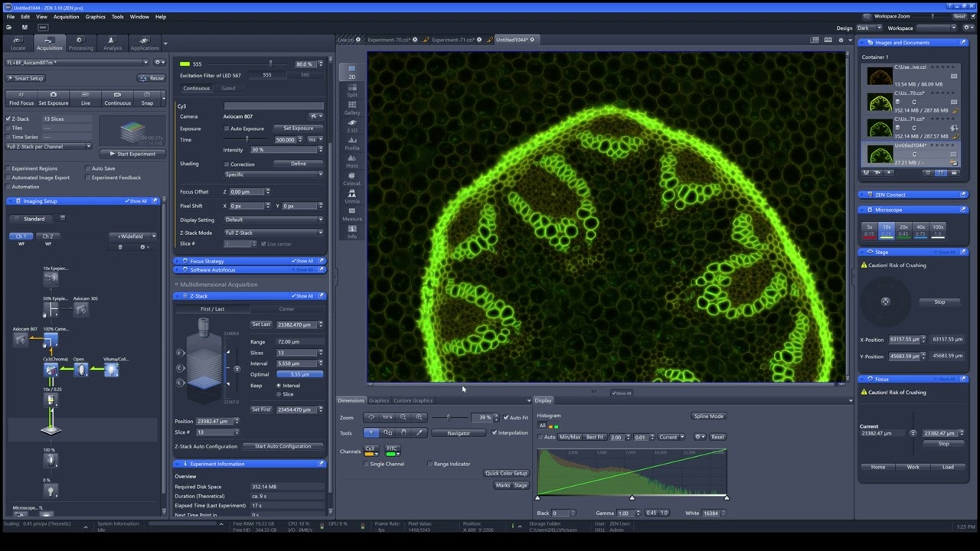Collapse the Imaging Setup panel

(x=11, y=201)
